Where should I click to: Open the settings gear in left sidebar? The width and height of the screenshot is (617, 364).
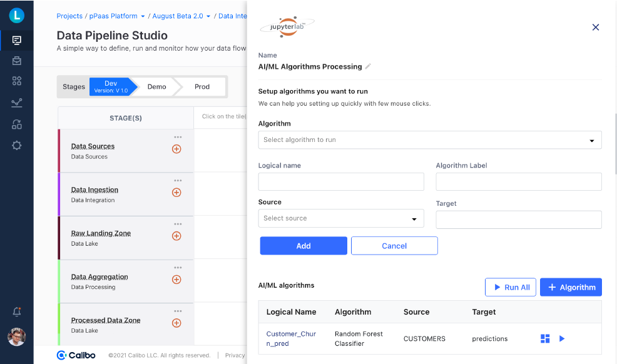(x=17, y=145)
